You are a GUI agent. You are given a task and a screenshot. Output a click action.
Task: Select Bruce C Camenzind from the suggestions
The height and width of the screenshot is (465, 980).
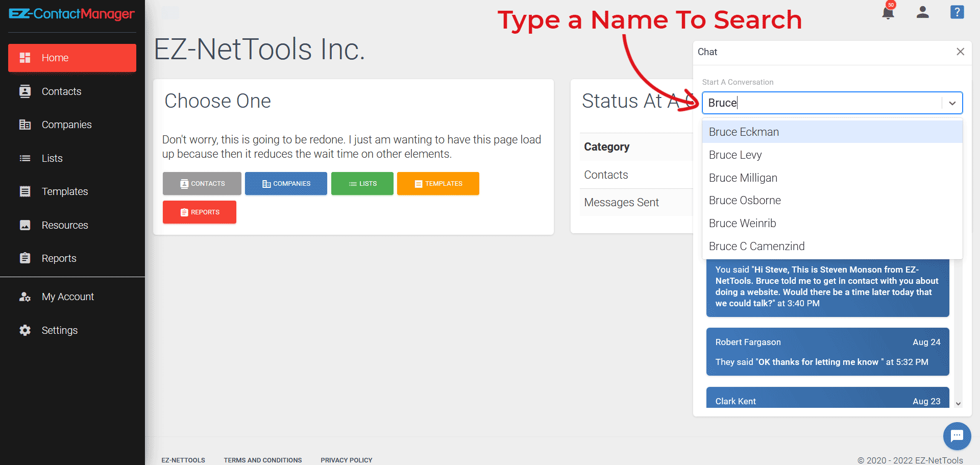832,246
